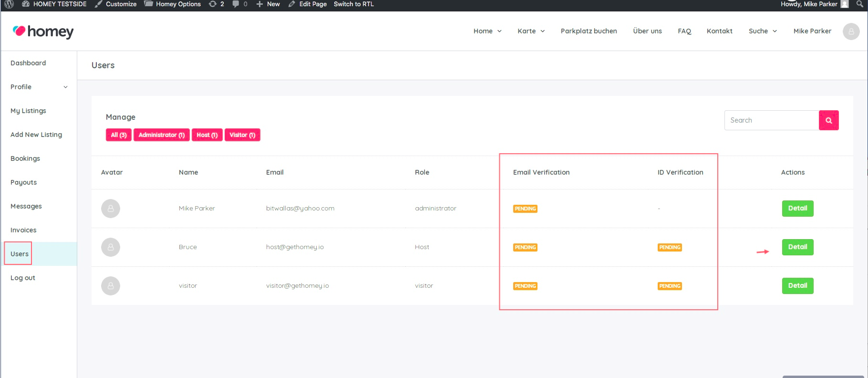
Task: Click Bruce's avatar in table
Action: 111,247
